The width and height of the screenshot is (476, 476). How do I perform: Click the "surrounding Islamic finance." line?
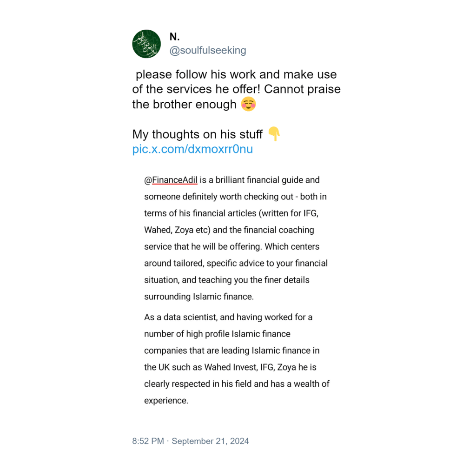coord(199,297)
